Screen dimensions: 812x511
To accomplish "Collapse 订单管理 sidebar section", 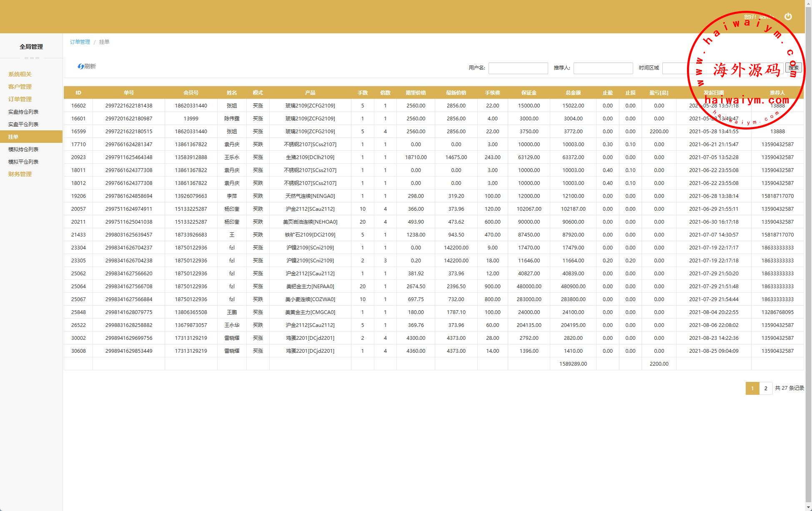I will 20,99.
